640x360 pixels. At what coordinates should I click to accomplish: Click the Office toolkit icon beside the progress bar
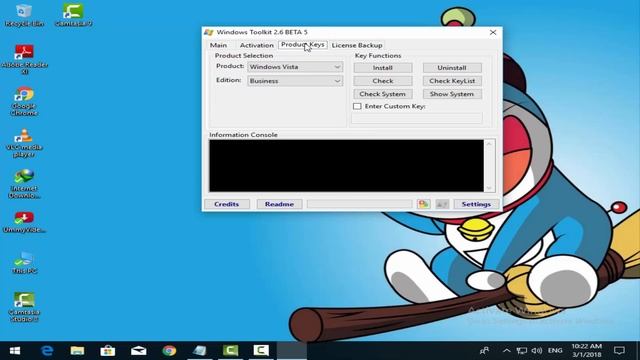pos(423,204)
